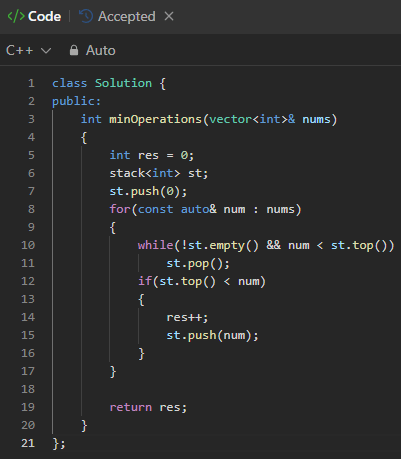Open the C++ language dropdown
Viewport: 401px width, 459px height.
pos(29,51)
